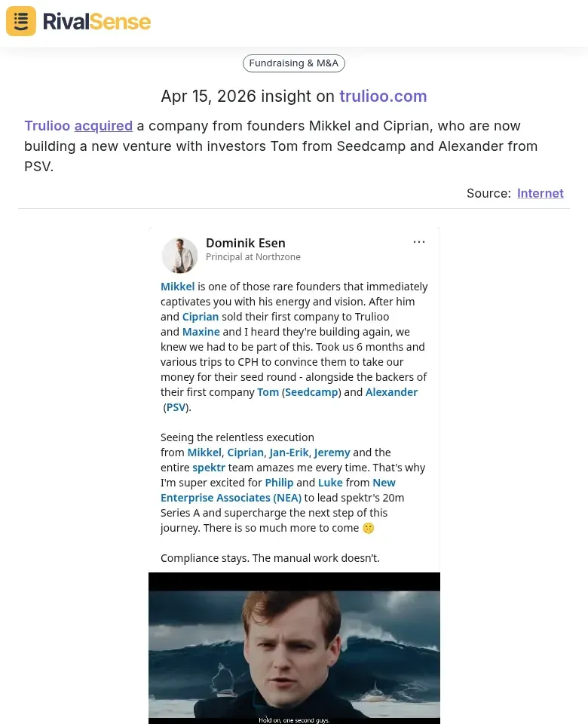Viewport: 588px width, 724px height.
Task: Open the Internet source link
Action: point(540,193)
